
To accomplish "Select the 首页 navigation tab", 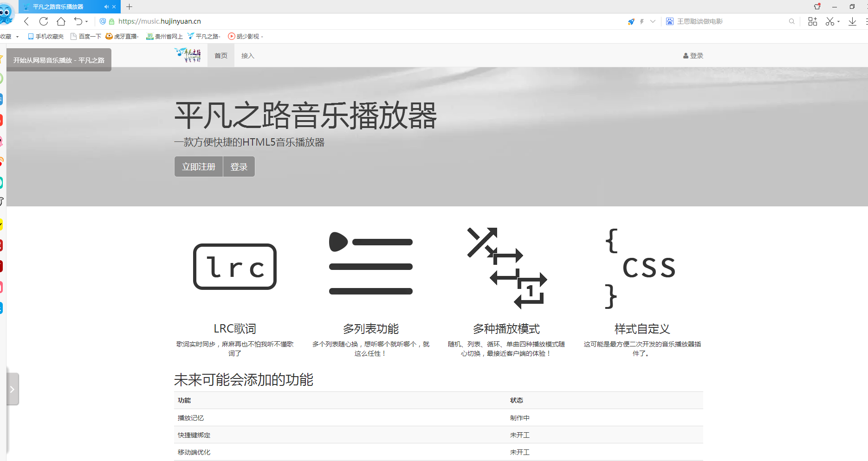I will coord(221,56).
